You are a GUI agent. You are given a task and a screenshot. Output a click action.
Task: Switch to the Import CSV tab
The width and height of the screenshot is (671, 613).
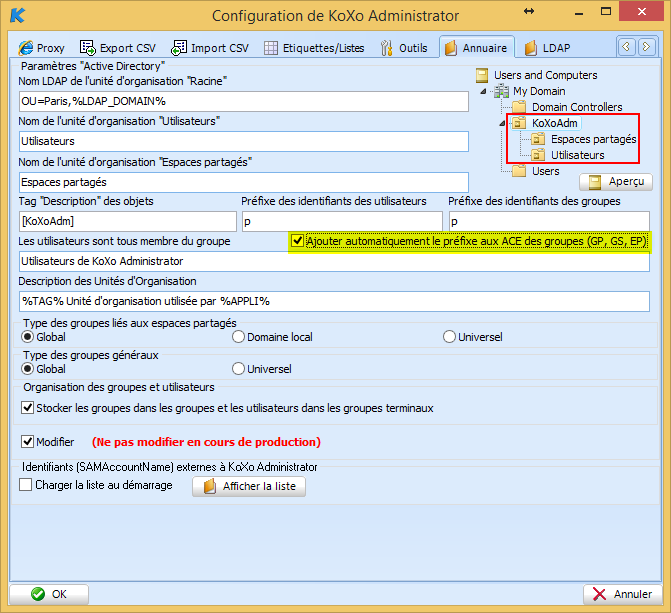coord(210,48)
